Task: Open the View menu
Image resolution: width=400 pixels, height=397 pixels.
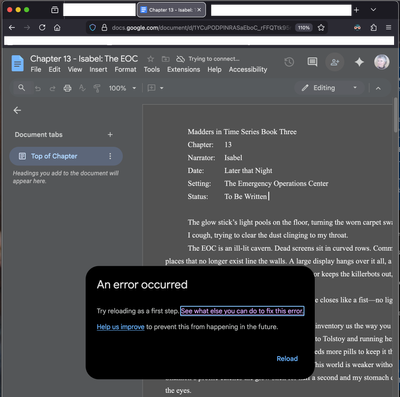Action: tap(75, 69)
